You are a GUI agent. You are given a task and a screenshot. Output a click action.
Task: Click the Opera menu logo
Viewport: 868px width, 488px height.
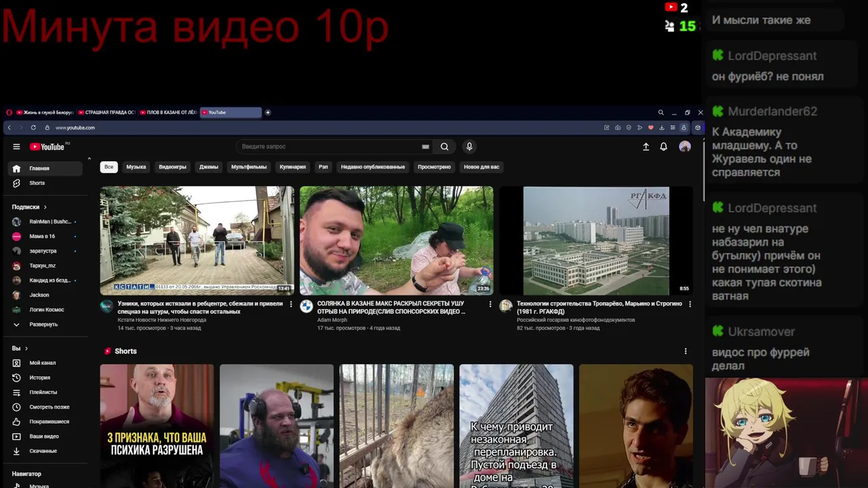9,113
